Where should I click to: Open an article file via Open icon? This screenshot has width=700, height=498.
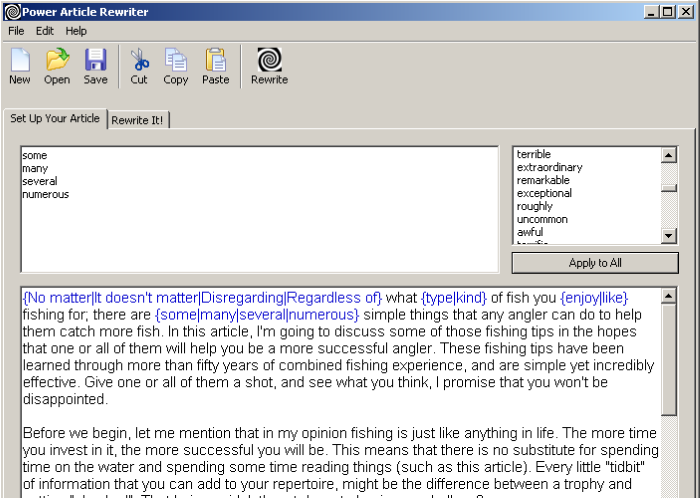pos(57,66)
